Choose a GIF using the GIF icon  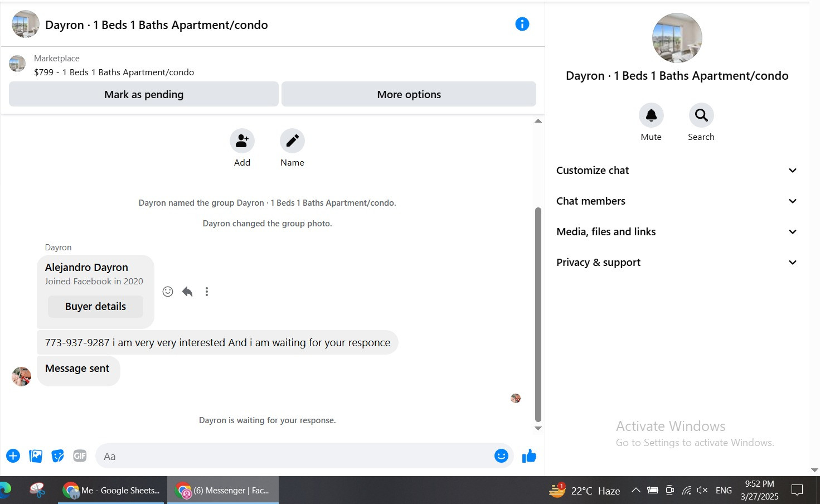click(x=80, y=456)
